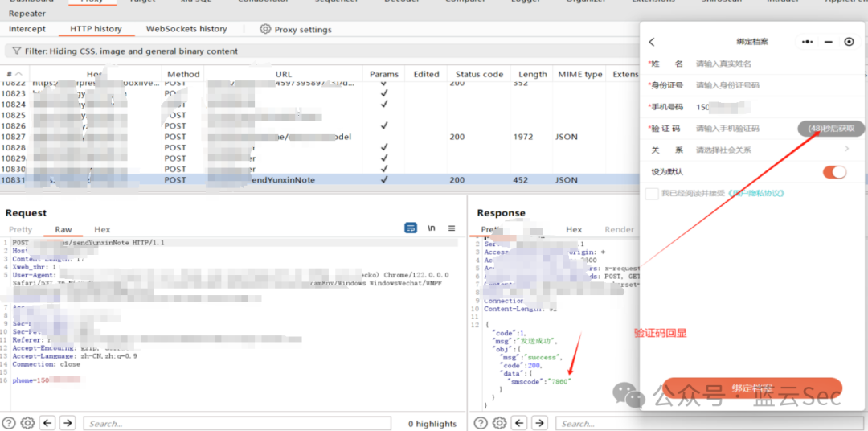Select the HTTP history tab
This screenshot has width=868, height=431.
[x=96, y=29]
